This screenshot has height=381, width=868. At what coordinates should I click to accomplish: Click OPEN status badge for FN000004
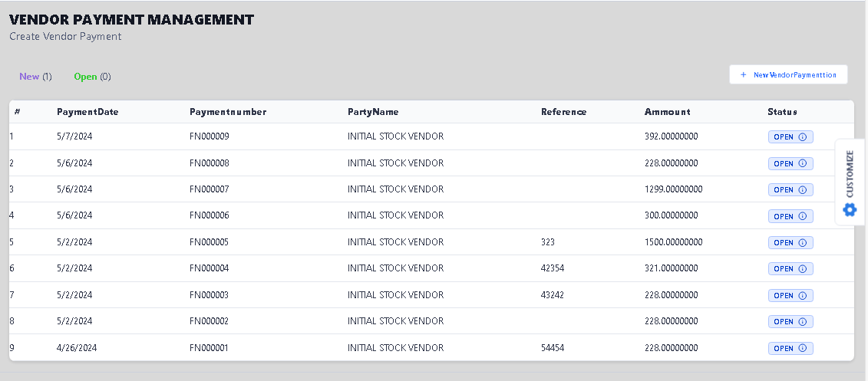(784, 269)
